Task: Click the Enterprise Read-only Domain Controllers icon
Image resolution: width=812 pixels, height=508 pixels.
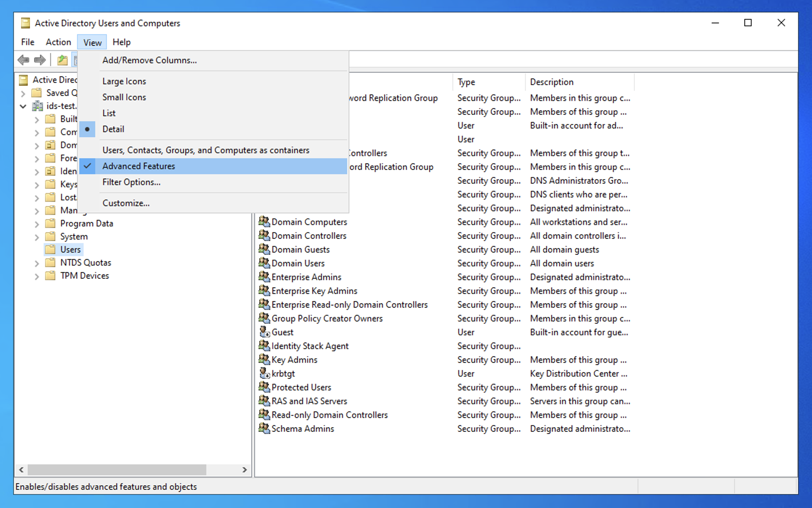Action: point(264,304)
